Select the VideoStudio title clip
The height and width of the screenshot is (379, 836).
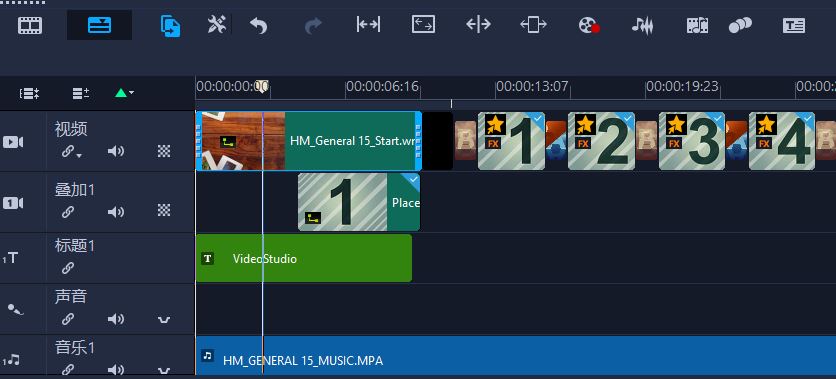[304, 258]
